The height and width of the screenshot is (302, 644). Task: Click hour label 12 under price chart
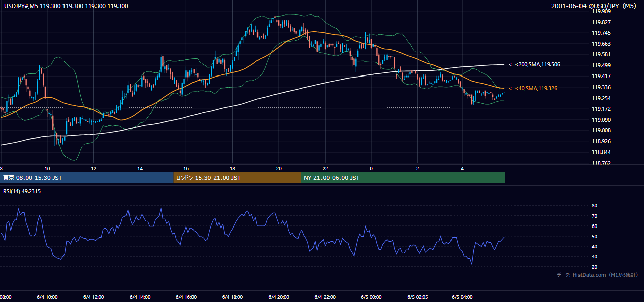[93, 168]
